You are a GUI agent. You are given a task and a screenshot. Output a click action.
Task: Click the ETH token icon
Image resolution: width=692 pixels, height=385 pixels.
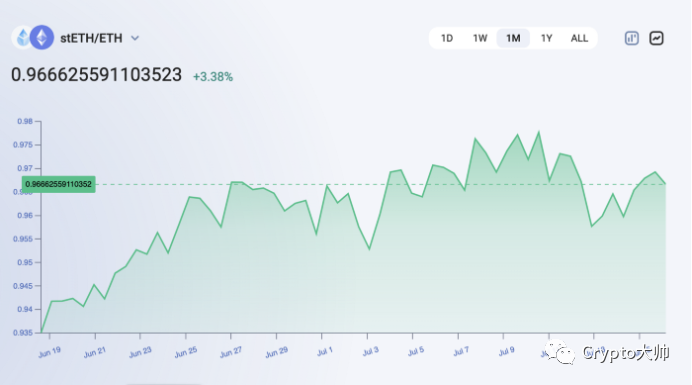42,38
